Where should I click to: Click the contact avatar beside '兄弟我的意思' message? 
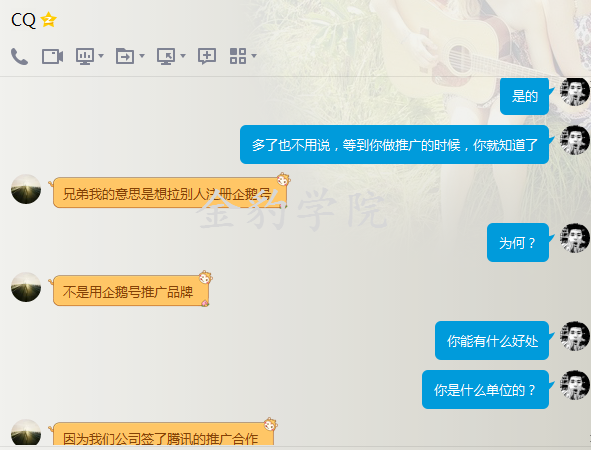click(26, 189)
